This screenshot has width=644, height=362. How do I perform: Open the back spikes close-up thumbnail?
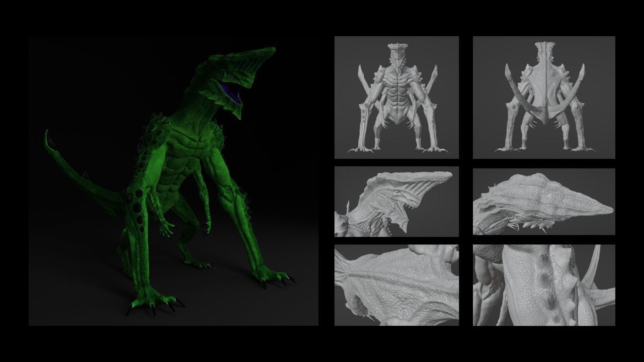[544, 285]
